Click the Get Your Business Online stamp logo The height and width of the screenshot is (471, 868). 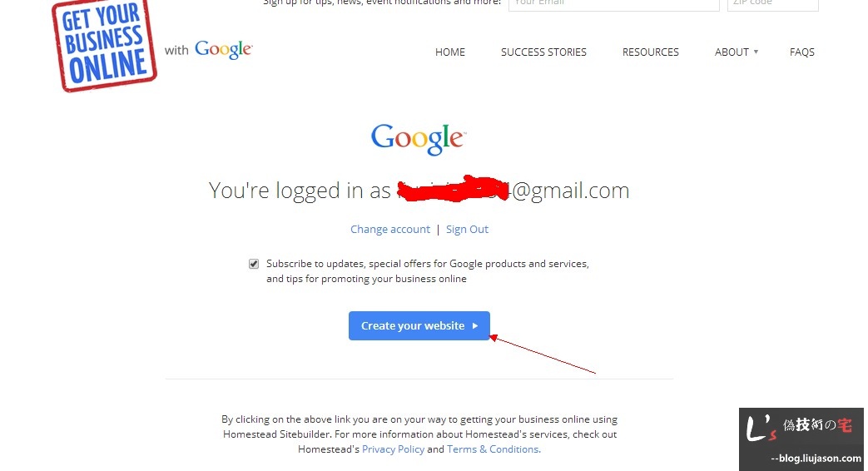click(x=104, y=46)
